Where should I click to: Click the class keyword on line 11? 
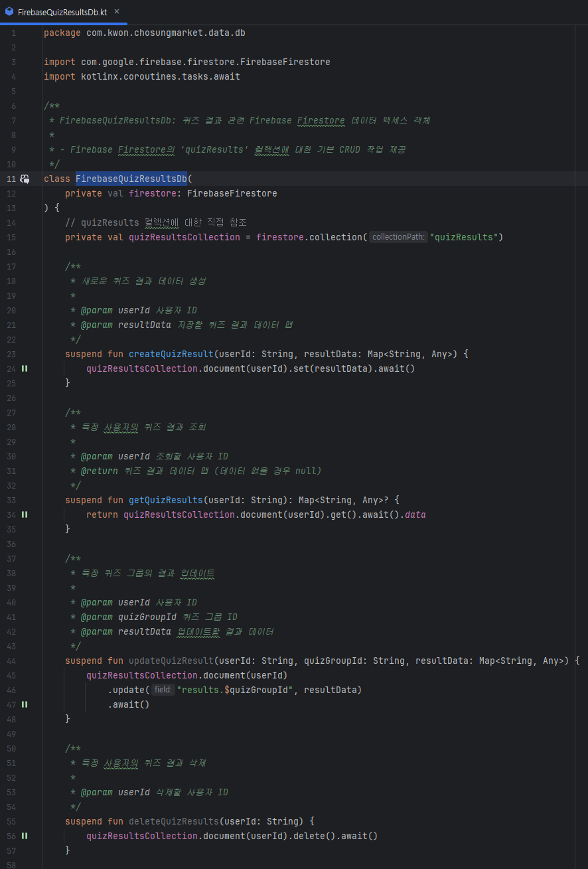point(57,179)
